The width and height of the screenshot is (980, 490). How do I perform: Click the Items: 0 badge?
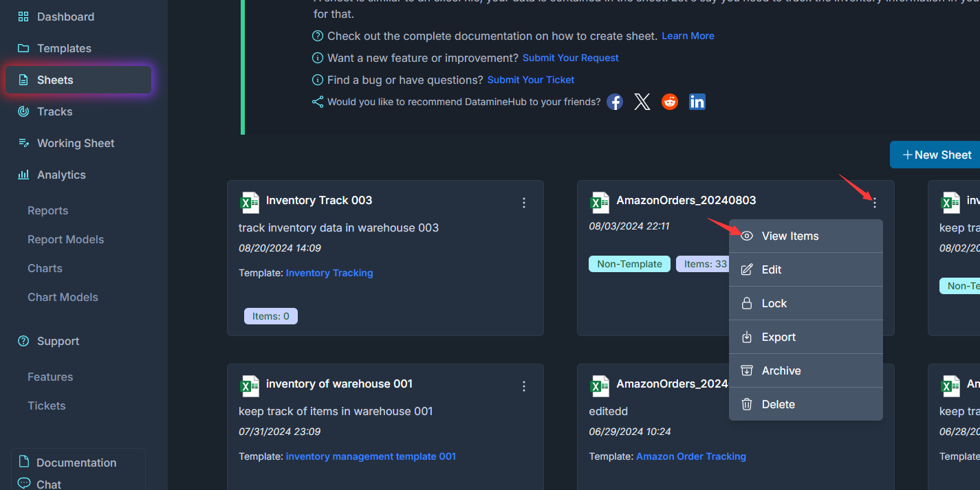pyautogui.click(x=271, y=316)
